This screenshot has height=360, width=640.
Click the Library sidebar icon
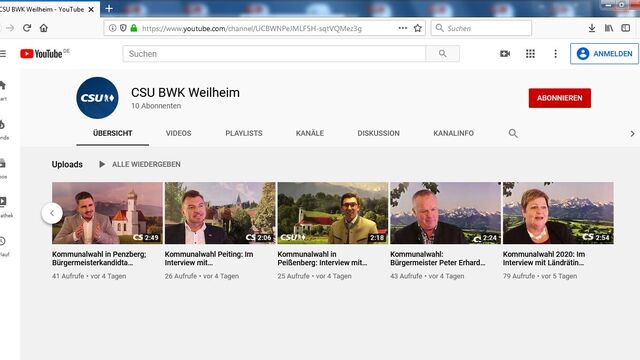pyautogui.click(x=3, y=202)
